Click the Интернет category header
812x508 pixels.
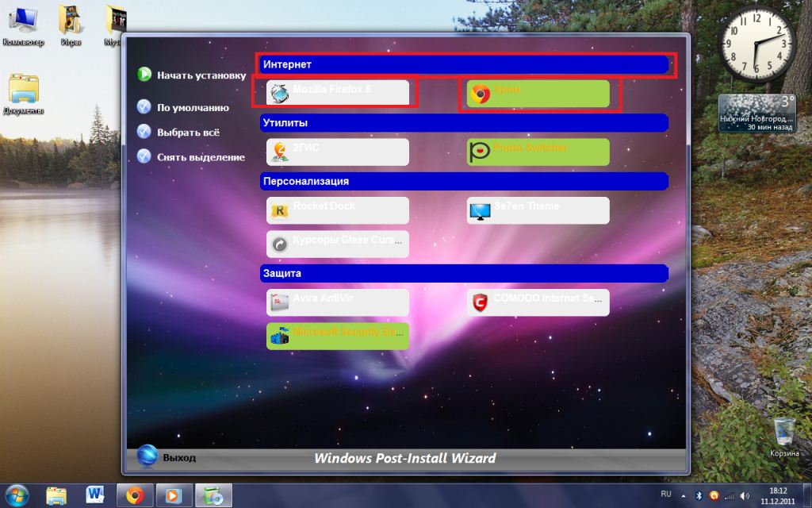click(x=464, y=65)
